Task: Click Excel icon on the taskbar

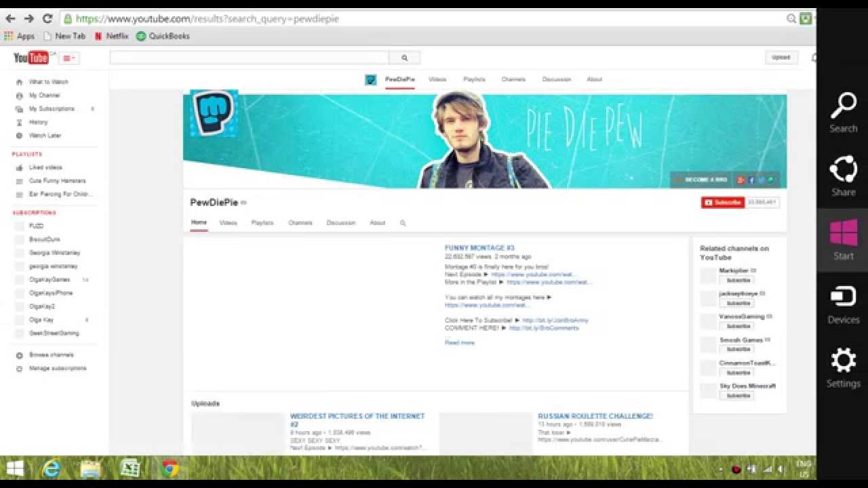Action: pos(130,468)
